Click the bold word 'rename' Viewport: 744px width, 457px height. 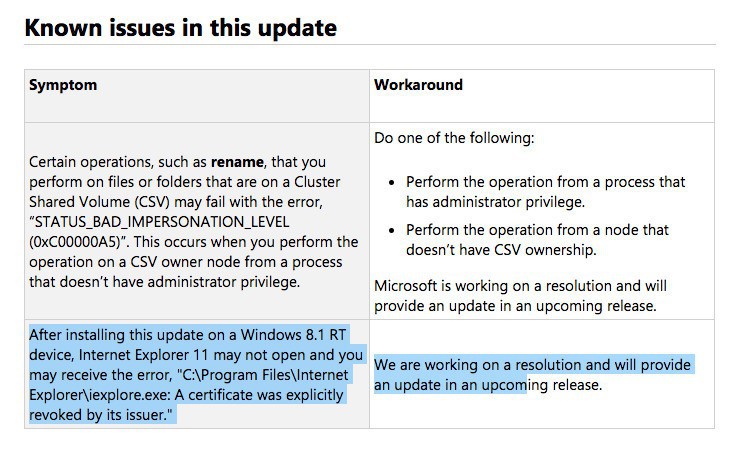pyautogui.click(x=236, y=161)
